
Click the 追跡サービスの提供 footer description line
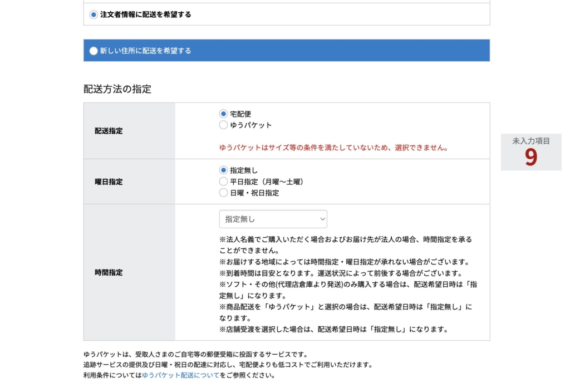[x=227, y=365]
